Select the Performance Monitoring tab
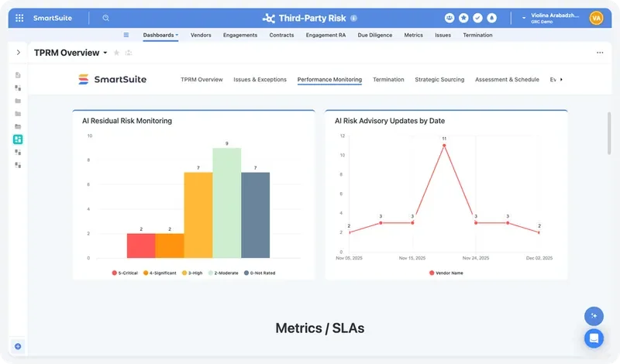 click(329, 80)
